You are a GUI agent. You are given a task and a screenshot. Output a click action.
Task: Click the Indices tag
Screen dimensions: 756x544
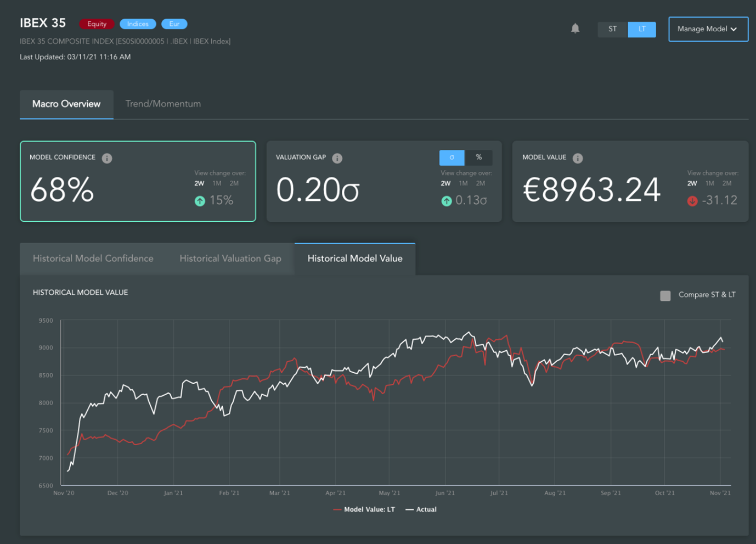[138, 24]
